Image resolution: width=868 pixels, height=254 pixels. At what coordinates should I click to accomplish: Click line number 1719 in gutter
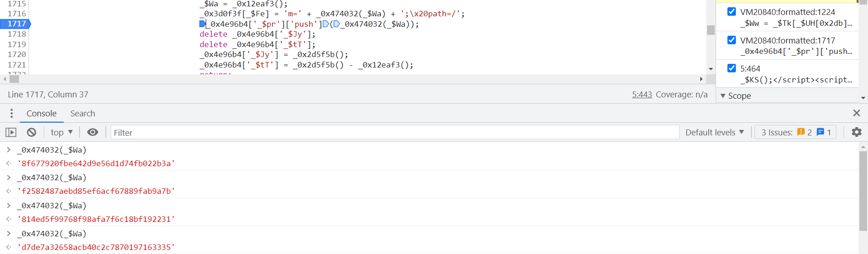[17, 44]
